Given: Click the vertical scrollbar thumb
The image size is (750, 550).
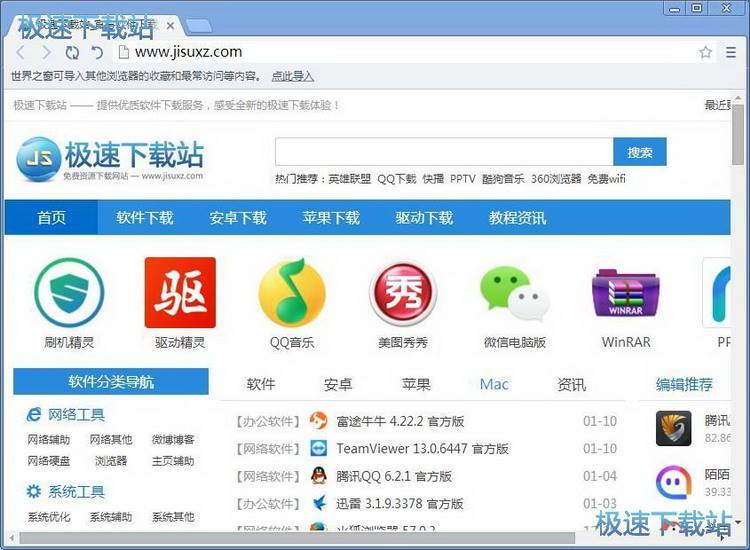Looking at the screenshot, I should (x=738, y=135).
